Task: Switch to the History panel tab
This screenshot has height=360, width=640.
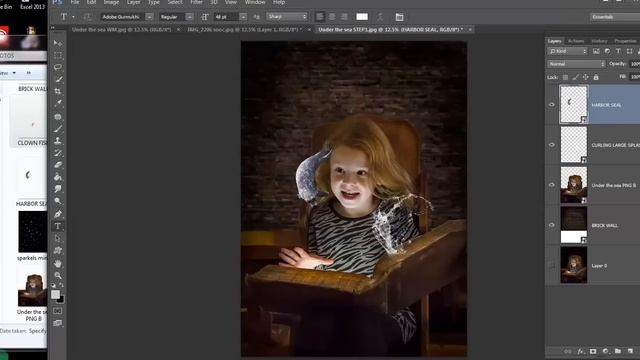Action: 599,41
